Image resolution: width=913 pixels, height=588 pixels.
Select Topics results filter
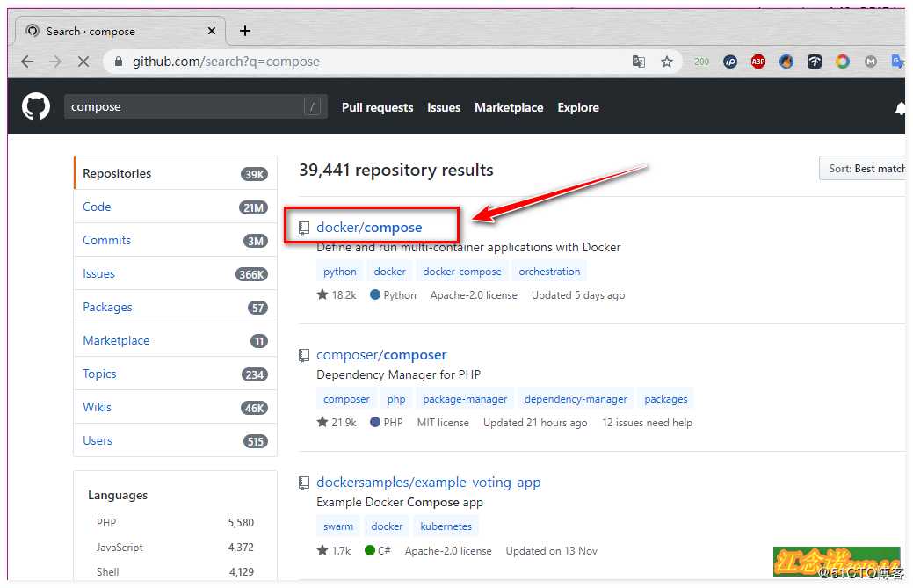click(x=175, y=374)
